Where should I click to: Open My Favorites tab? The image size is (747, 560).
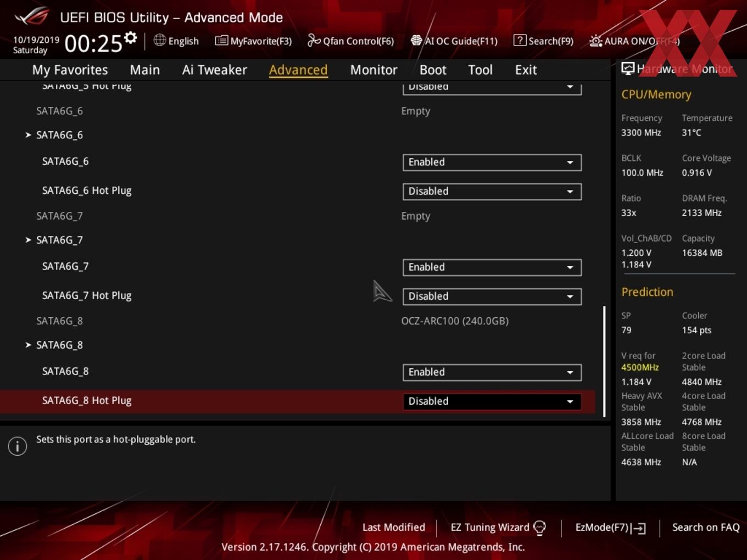[x=70, y=70]
